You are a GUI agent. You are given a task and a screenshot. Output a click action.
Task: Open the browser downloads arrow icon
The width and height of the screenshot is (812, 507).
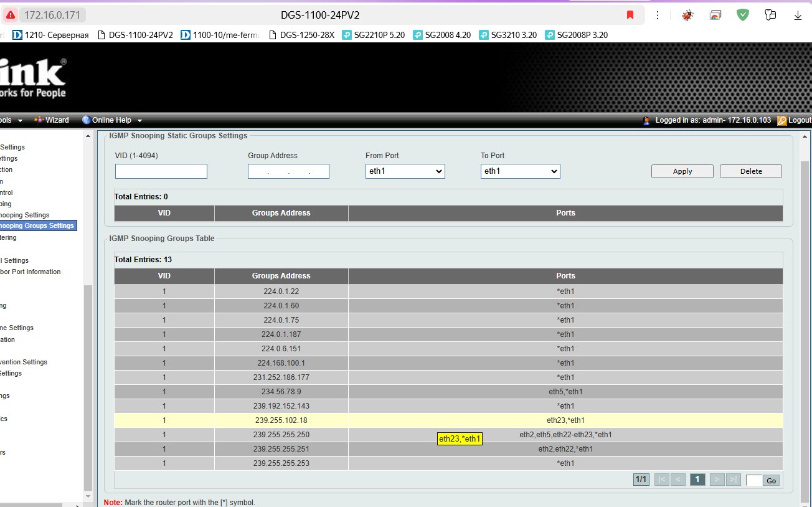point(798,15)
